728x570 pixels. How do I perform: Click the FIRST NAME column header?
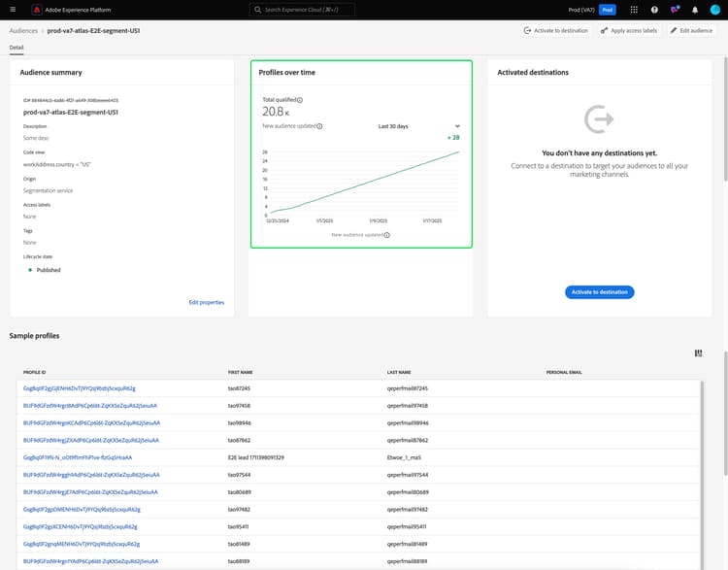[240, 372]
